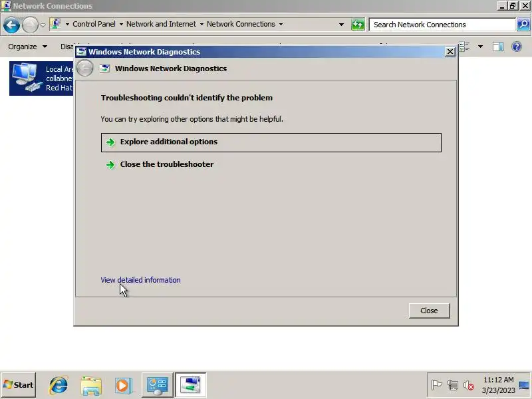Click the Disable toolbar command

[x=67, y=47]
